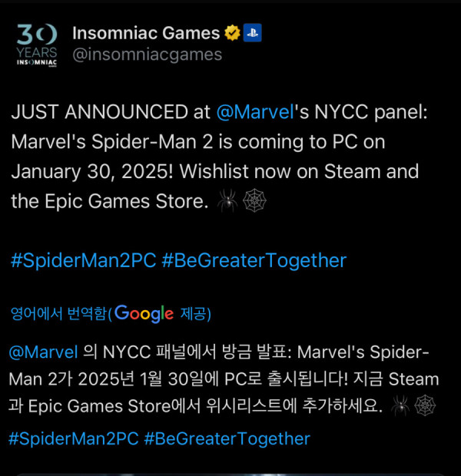The image size is (461, 476).
Task: Open #SpiderMan2PC hashtag in the English tweet
Action: (84, 260)
